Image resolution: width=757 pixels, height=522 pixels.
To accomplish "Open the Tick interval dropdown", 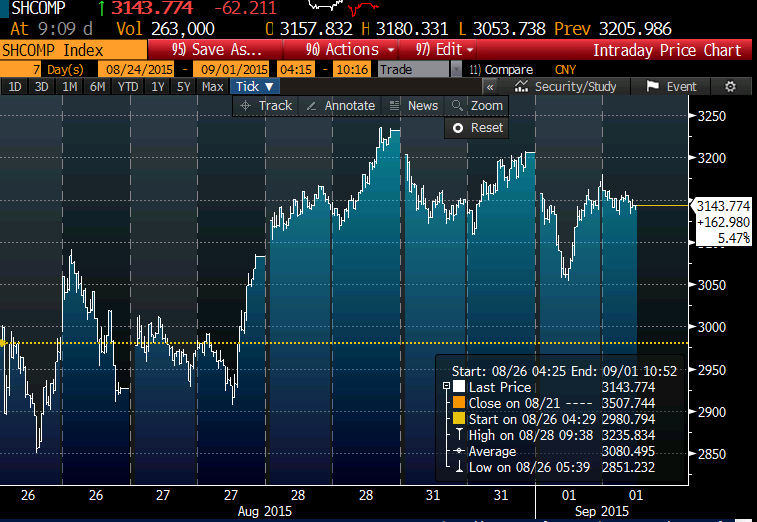I will coord(255,87).
